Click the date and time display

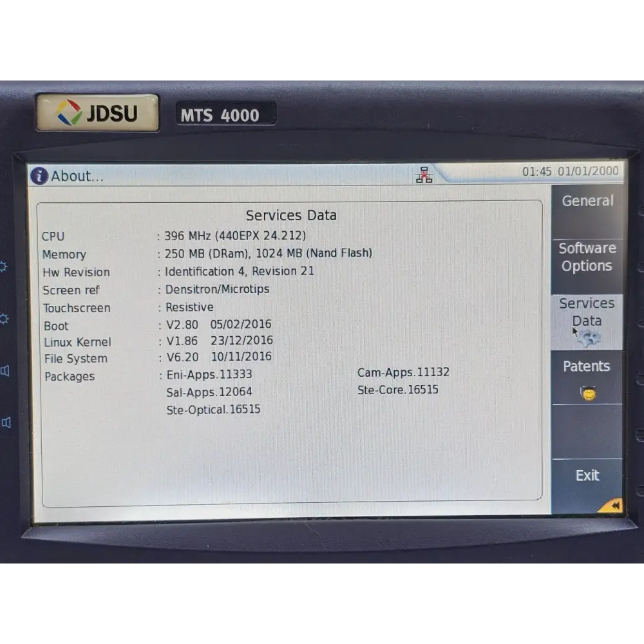570,171
